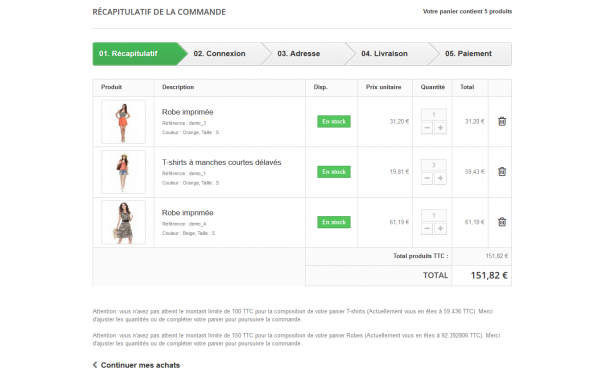The height and width of the screenshot is (390, 610).
Task: Click quantity field of Robe imprimée demo_3
Action: pos(434,114)
